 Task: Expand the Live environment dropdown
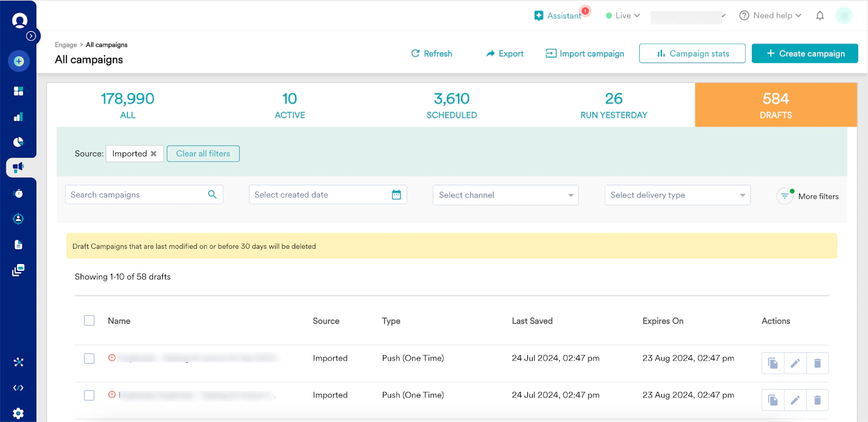[x=623, y=16]
